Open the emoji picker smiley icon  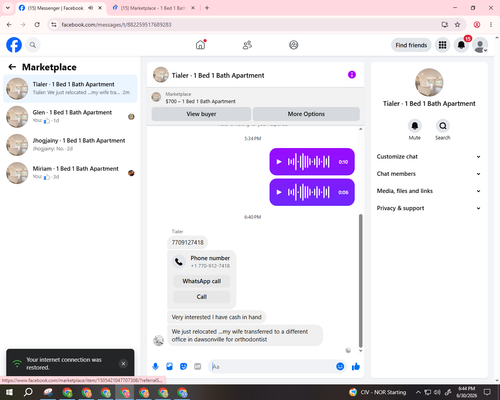[340, 367]
